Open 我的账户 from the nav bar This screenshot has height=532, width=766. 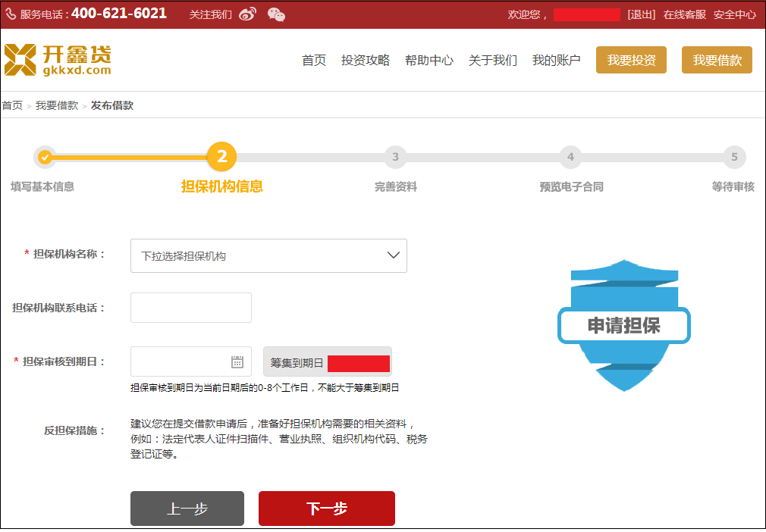[x=556, y=61]
